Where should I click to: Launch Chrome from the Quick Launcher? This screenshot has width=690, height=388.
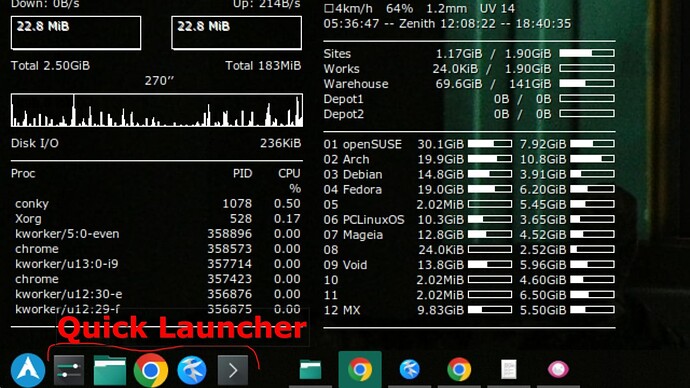pos(151,370)
